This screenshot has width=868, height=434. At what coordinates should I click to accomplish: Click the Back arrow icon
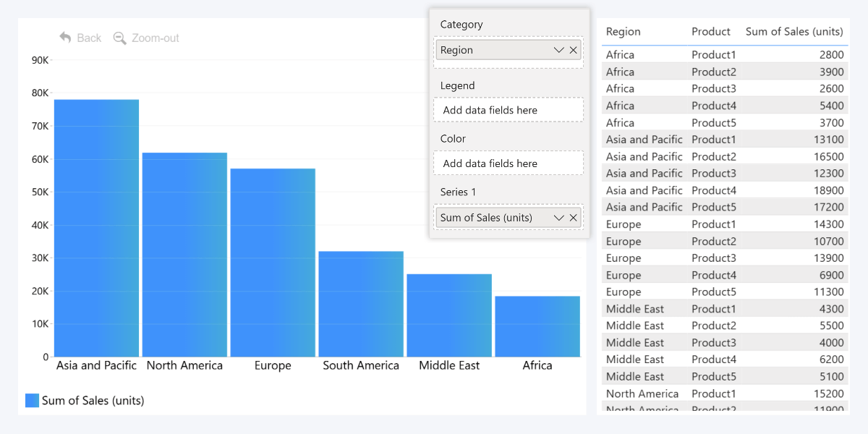pos(65,38)
